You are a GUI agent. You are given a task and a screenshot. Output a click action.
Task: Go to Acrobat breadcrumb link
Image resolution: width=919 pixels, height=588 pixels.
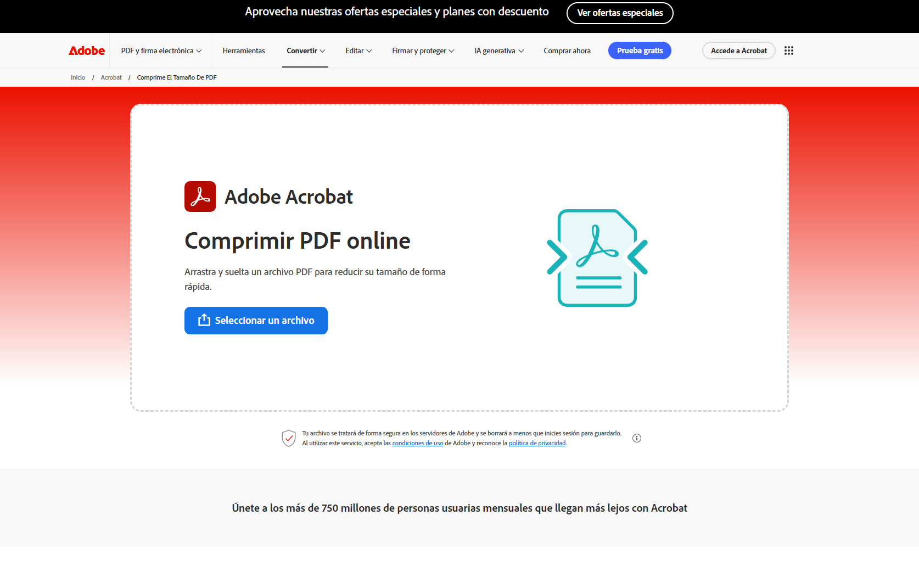pyautogui.click(x=111, y=77)
